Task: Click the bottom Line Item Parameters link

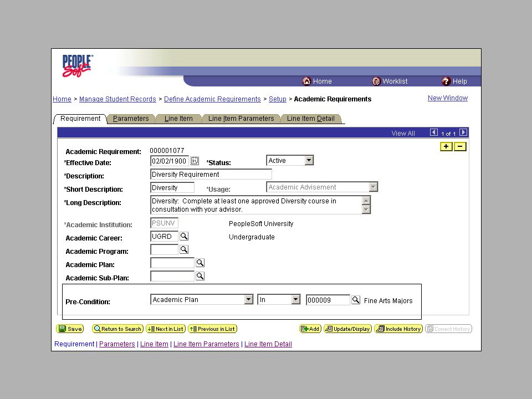Action: (x=206, y=344)
